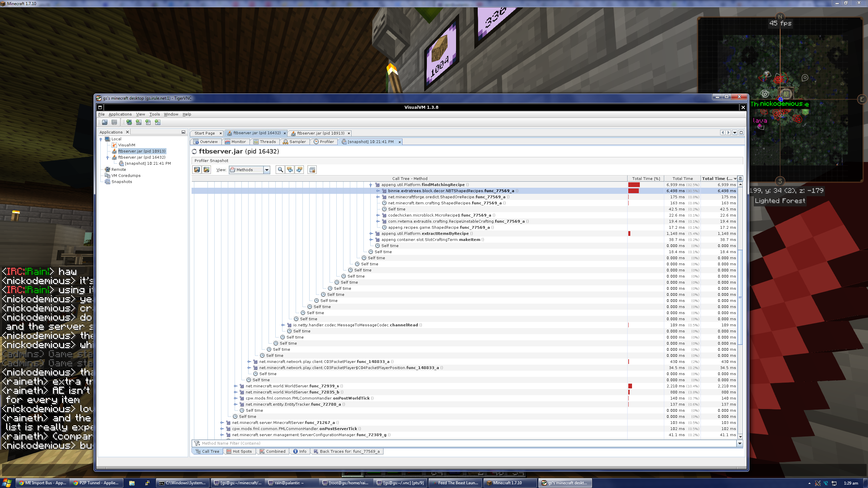Switch to the ftbserver.jar (pid 10913) tab
Screen dimensions: 868x488
[320, 133]
